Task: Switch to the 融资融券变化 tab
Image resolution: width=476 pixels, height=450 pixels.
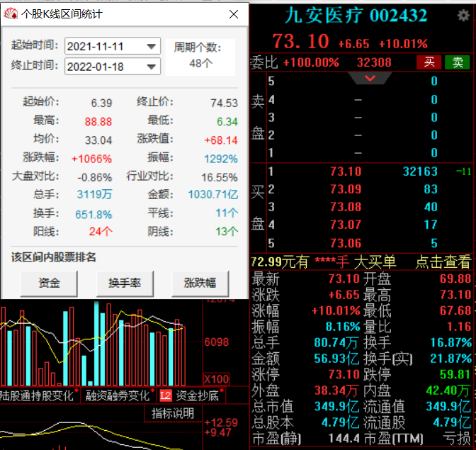Action: pyautogui.click(x=118, y=395)
